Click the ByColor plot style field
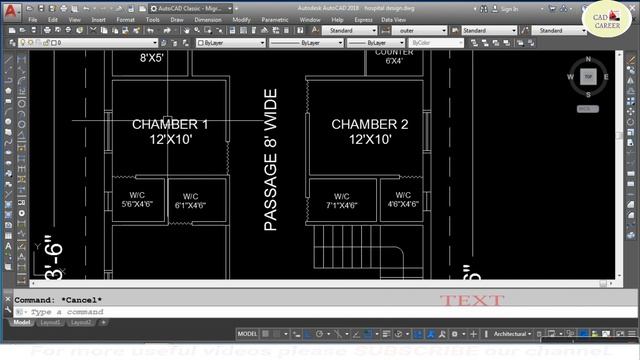The width and height of the screenshot is (640, 360). pos(436,42)
